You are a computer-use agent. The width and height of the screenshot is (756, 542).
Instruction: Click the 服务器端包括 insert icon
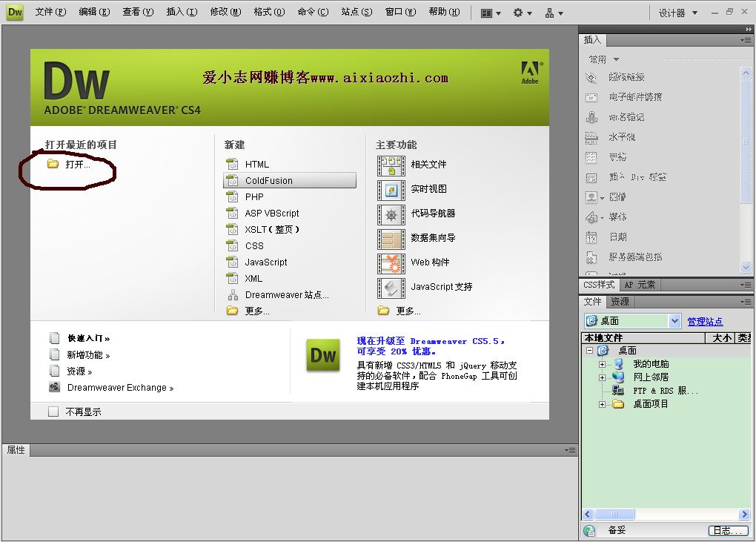(x=591, y=257)
